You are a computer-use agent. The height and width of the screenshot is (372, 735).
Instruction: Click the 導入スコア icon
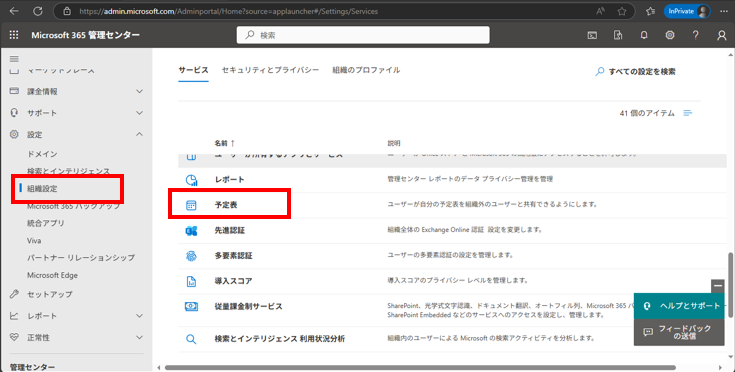[191, 281]
